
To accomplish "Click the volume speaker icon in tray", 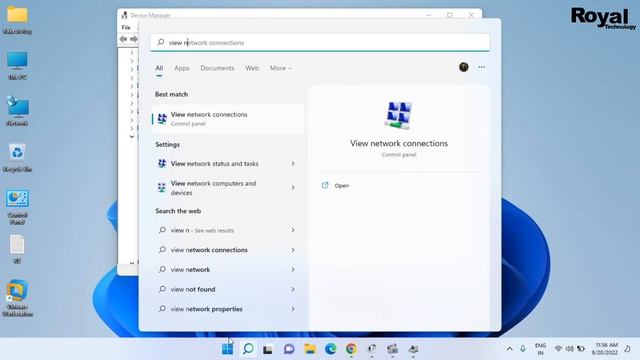I will (x=569, y=349).
